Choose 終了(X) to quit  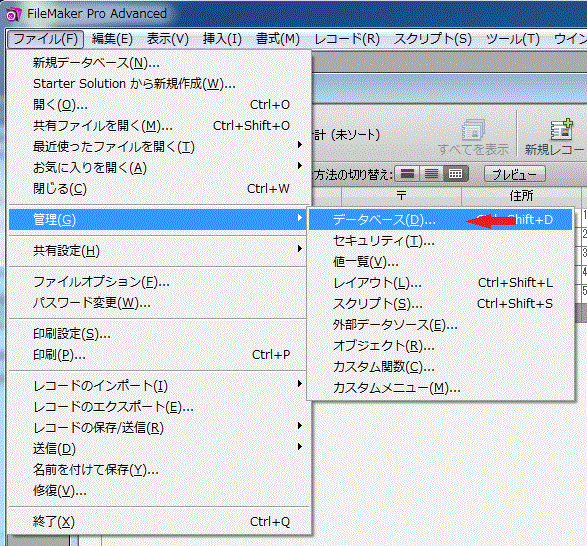(x=160, y=522)
